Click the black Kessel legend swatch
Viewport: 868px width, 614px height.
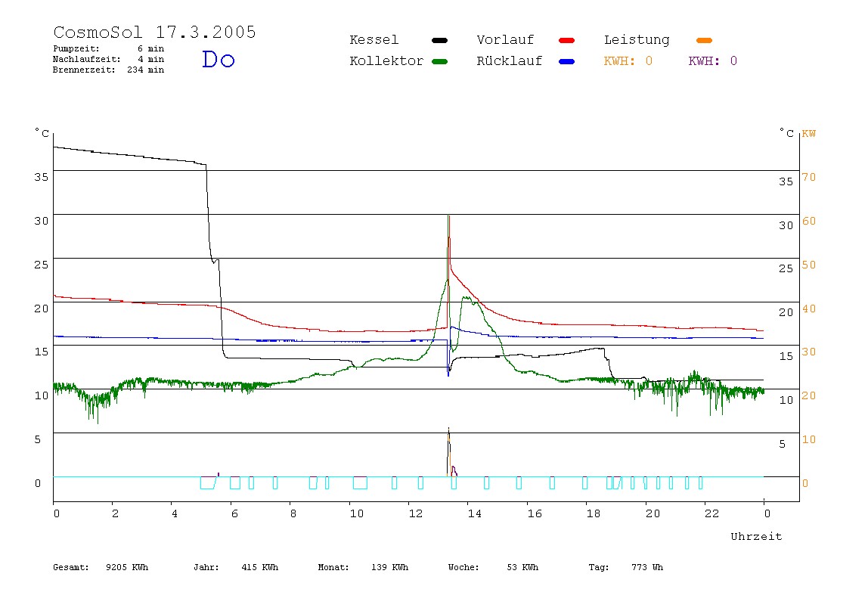coord(439,40)
